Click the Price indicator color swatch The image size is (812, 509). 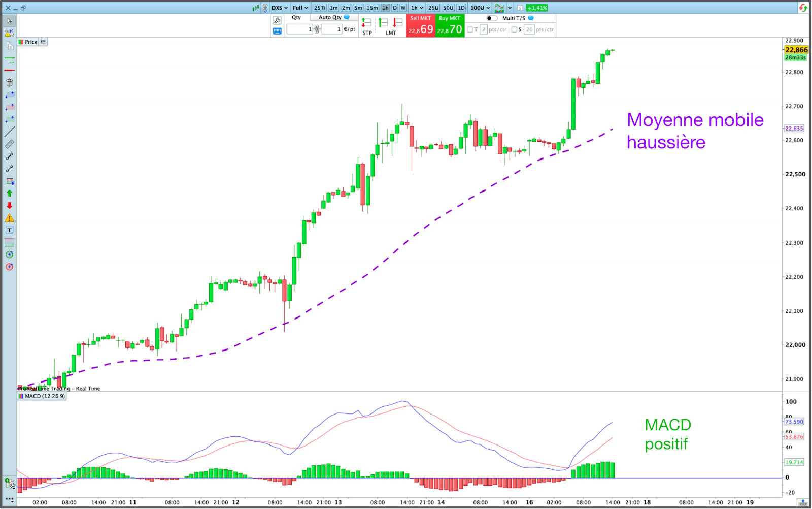coord(21,42)
